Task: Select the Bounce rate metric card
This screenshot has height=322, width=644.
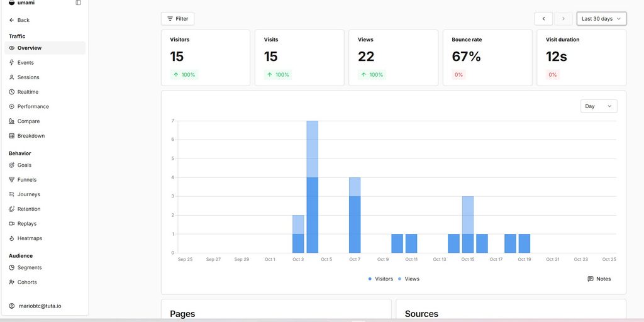Action: [487, 57]
